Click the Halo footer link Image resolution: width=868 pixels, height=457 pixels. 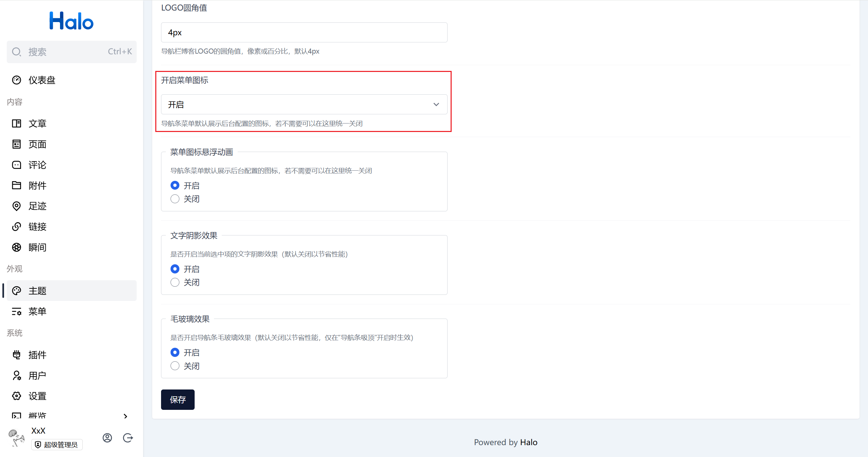point(529,442)
